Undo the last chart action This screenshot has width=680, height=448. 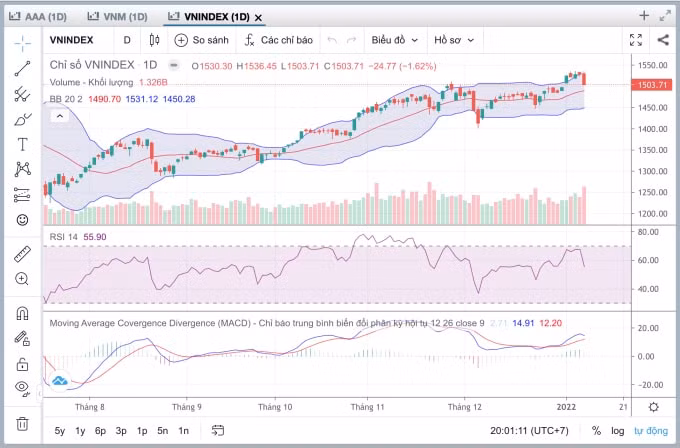pyautogui.click(x=332, y=40)
